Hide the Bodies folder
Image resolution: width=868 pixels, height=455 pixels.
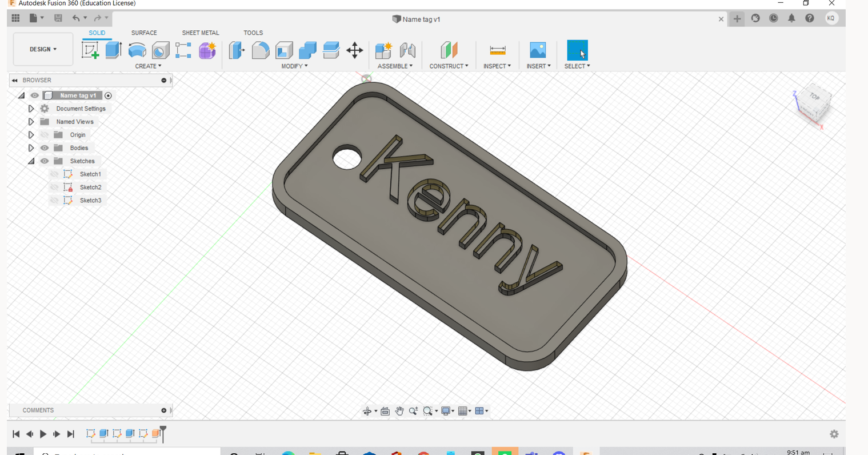45,148
